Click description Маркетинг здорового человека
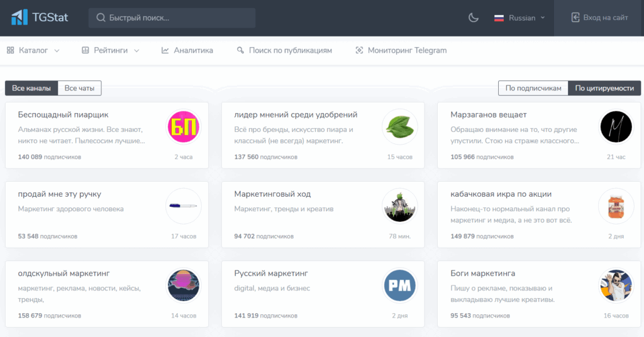This screenshot has width=644, height=337. (70, 209)
